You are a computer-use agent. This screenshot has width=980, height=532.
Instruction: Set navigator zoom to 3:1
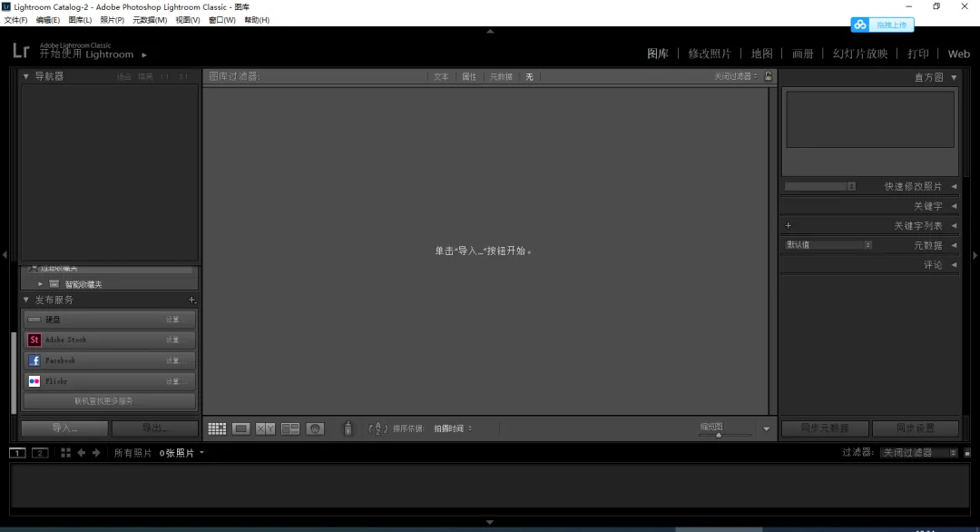(183, 76)
